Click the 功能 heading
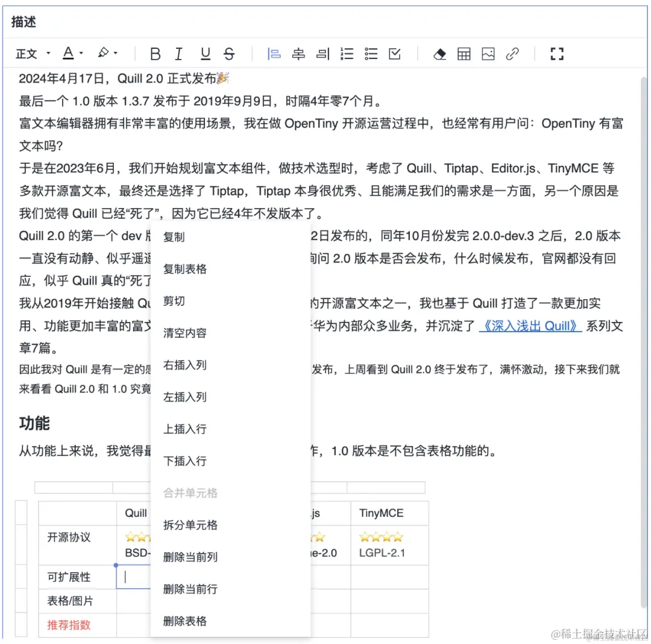Image resolution: width=651 pixels, height=644 pixels. click(34, 423)
